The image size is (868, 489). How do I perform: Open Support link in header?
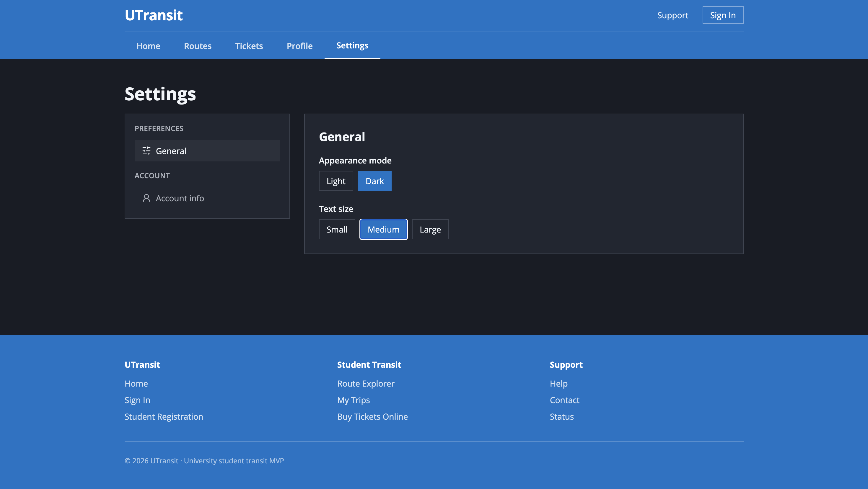pyautogui.click(x=672, y=15)
